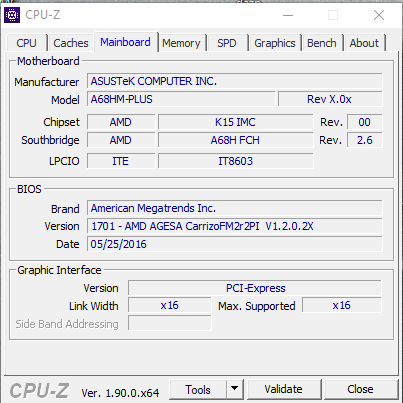The width and height of the screenshot is (403, 403).
Task: Select the Mainboard tab
Action: (x=126, y=42)
